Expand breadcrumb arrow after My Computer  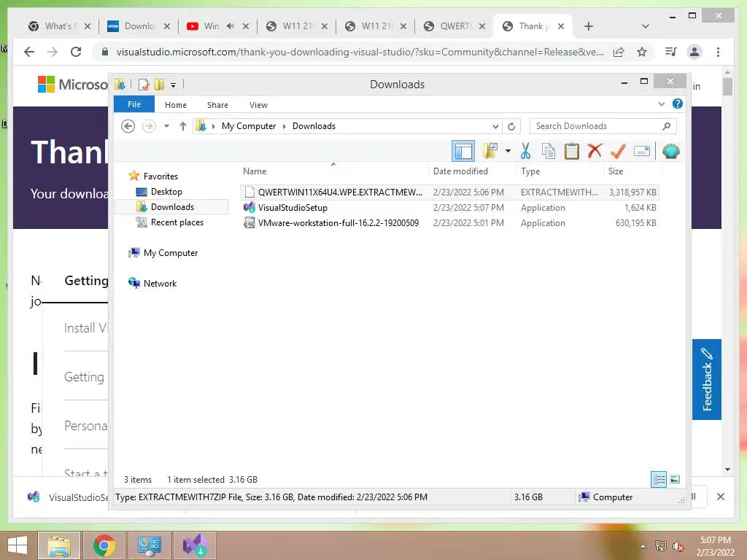285,126
